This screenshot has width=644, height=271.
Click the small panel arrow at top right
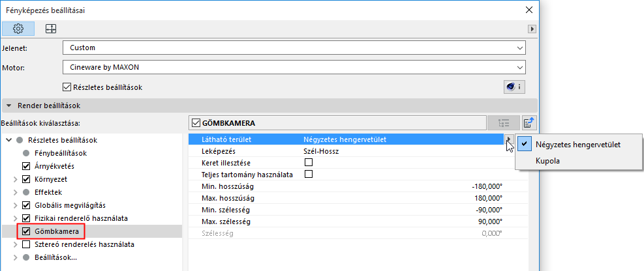point(532,29)
